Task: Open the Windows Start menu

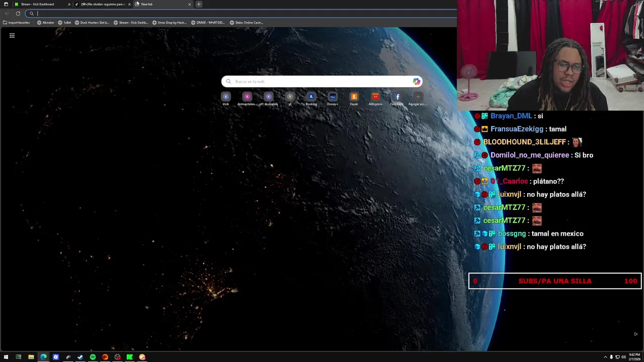Action: click(6, 357)
